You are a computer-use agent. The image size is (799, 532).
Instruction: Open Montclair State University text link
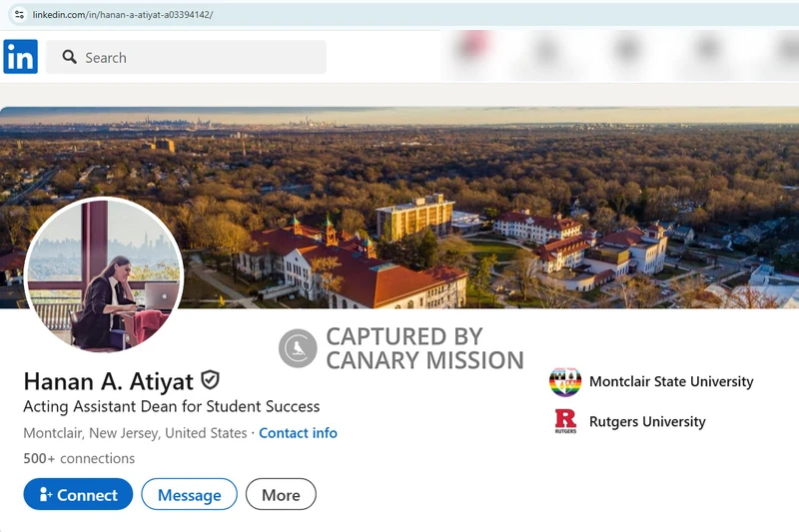click(671, 381)
